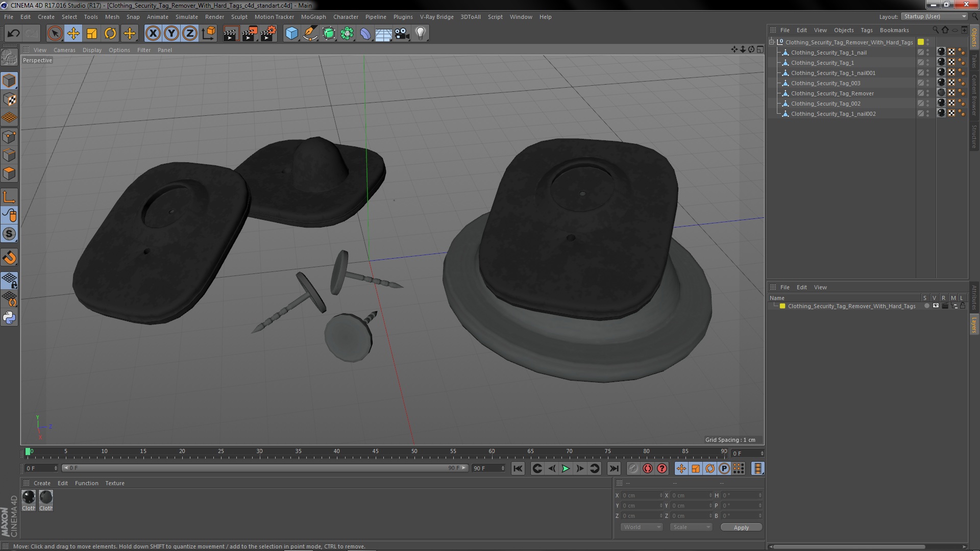Open Render to Picture Viewer icon

pos(250,34)
